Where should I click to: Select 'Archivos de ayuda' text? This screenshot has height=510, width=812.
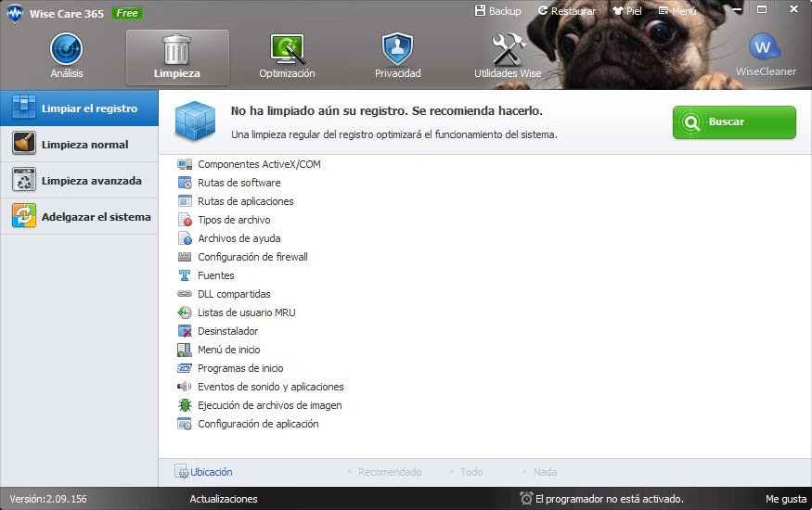(238, 238)
